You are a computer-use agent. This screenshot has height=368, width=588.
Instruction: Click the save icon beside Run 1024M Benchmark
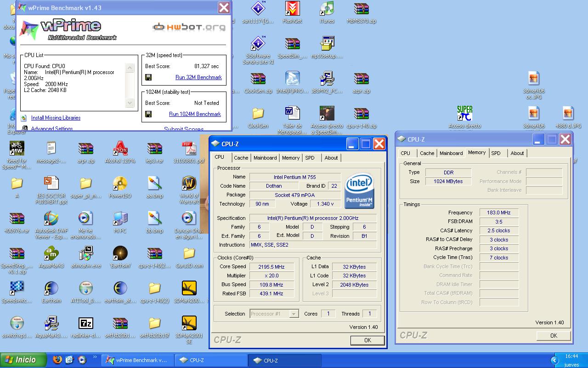pyautogui.click(x=148, y=114)
